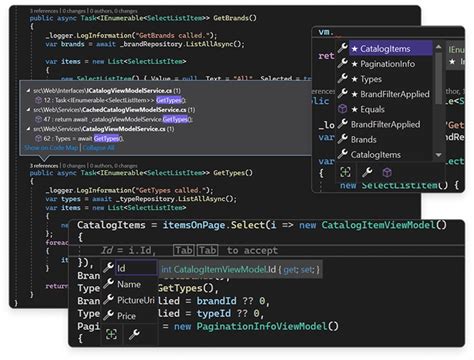Click the wrench icon beside PictureUri
The width and height of the screenshot is (474, 360).
(x=108, y=299)
